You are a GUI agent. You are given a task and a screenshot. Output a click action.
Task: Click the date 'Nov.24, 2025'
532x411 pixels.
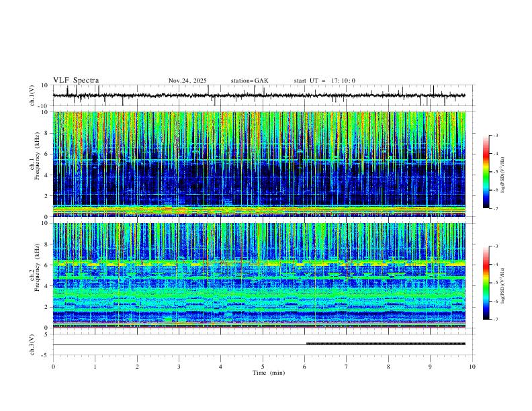(187, 81)
